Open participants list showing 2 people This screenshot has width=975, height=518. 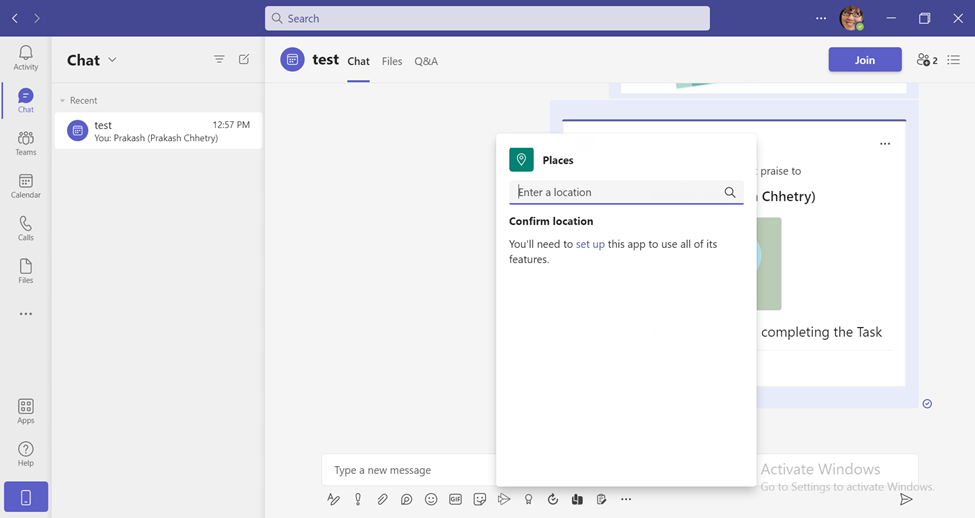point(926,60)
